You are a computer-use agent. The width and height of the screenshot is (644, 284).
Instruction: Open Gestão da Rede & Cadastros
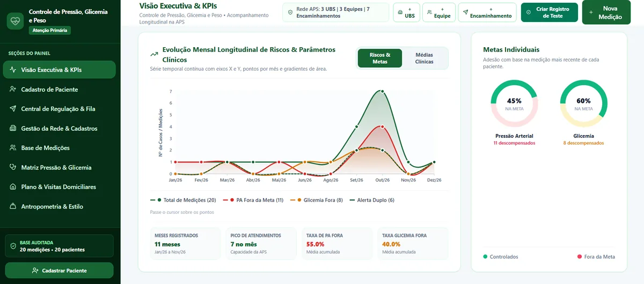click(59, 129)
